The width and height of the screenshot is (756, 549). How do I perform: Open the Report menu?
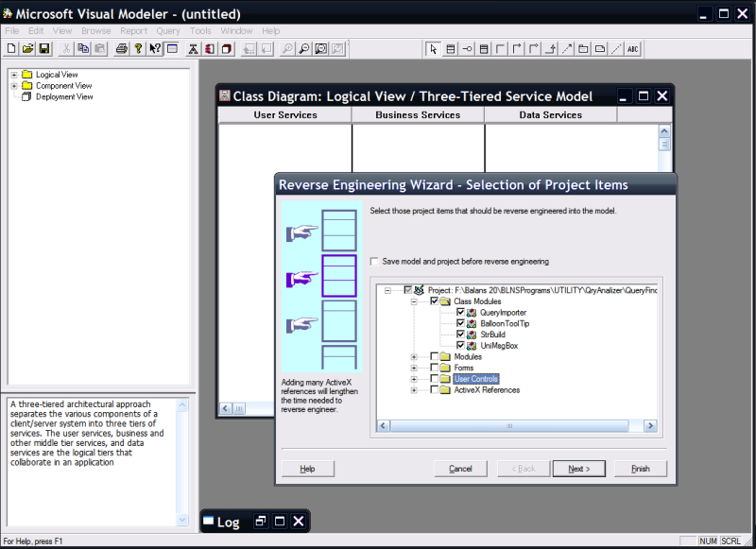134,31
